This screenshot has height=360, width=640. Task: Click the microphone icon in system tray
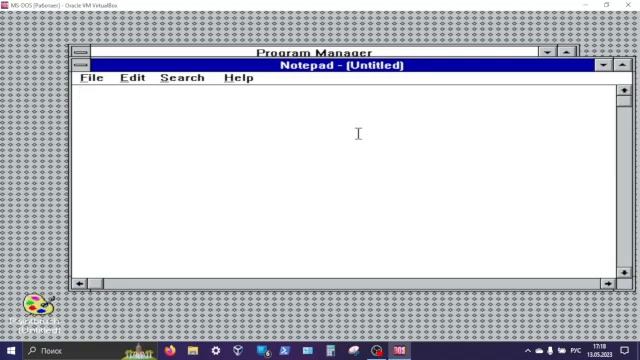point(550,351)
